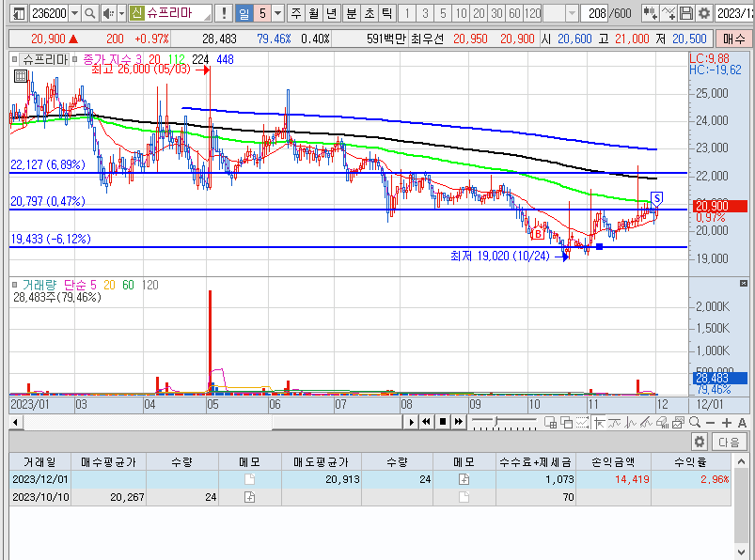
Task: Select the 10 interval button
Action: click(461, 13)
